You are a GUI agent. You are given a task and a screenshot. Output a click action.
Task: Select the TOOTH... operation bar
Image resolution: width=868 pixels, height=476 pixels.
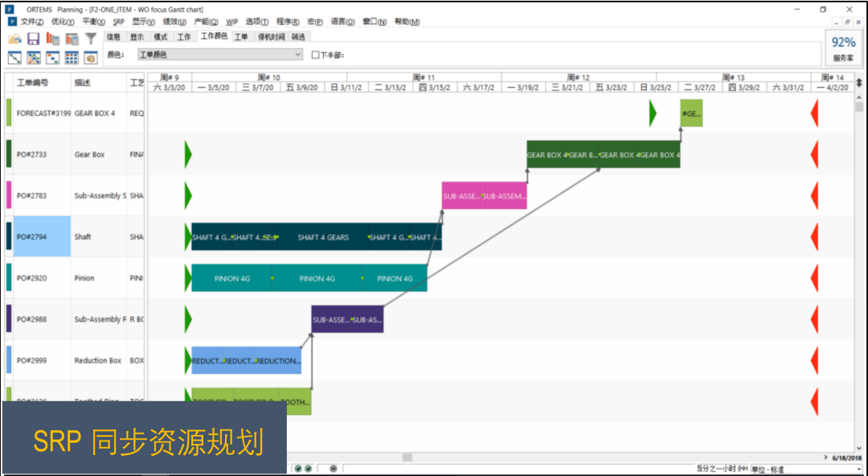point(295,402)
